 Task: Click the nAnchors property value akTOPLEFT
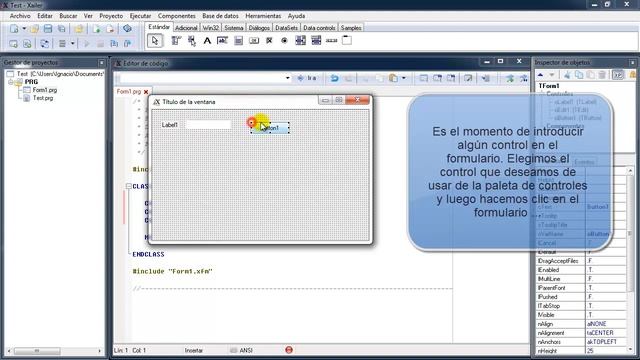602,342
